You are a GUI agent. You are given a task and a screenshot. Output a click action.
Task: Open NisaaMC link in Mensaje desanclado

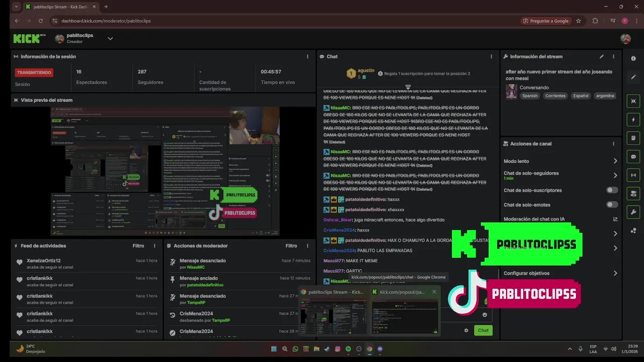point(196,267)
